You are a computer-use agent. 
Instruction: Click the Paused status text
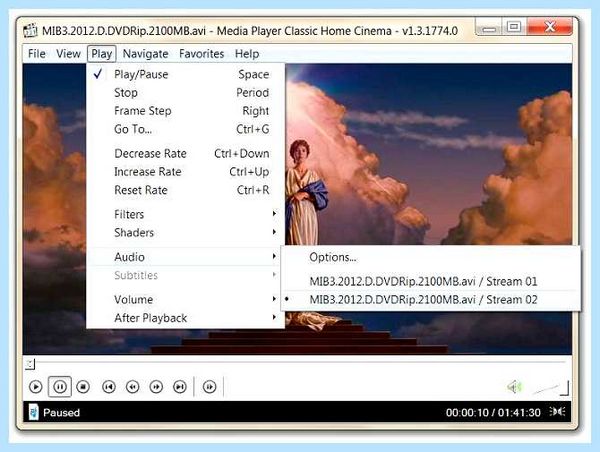point(62,413)
